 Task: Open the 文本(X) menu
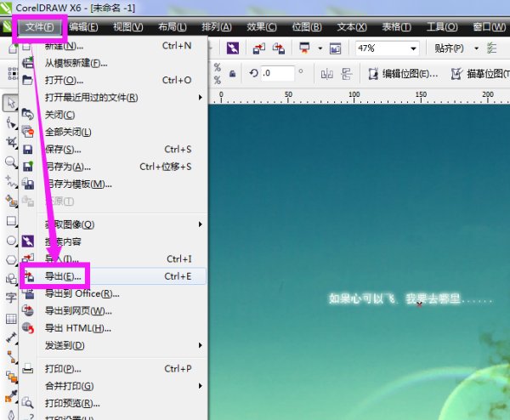(352, 27)
